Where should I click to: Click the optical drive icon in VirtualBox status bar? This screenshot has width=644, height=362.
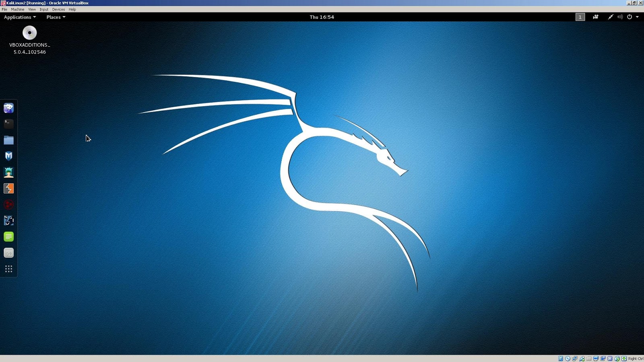[567, 358]
